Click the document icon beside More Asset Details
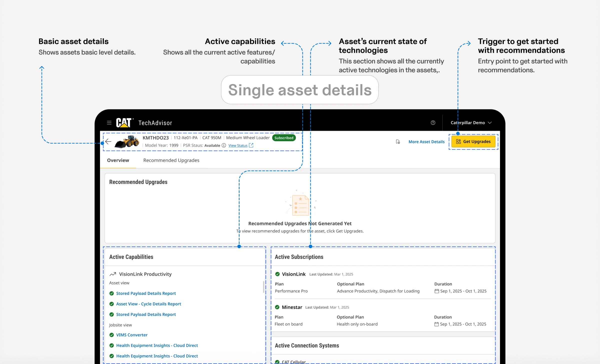 tap(398, 142)
